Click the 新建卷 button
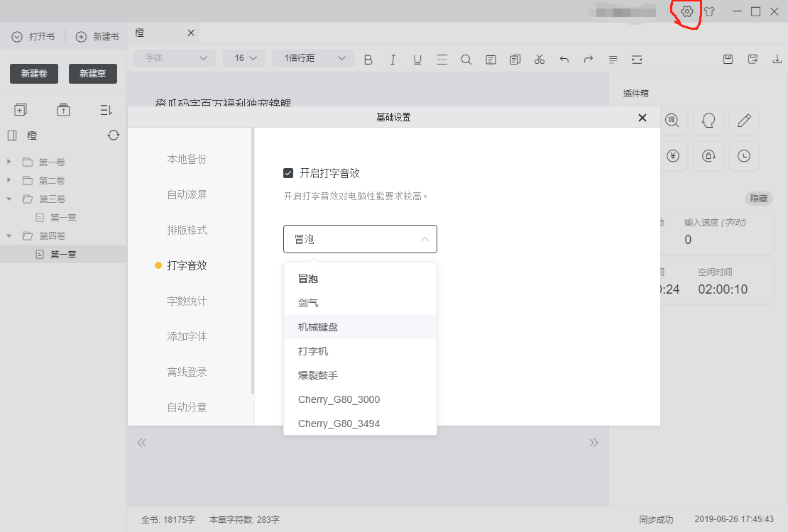Screen dimensions: 788x532 click(x=33, y=73)
